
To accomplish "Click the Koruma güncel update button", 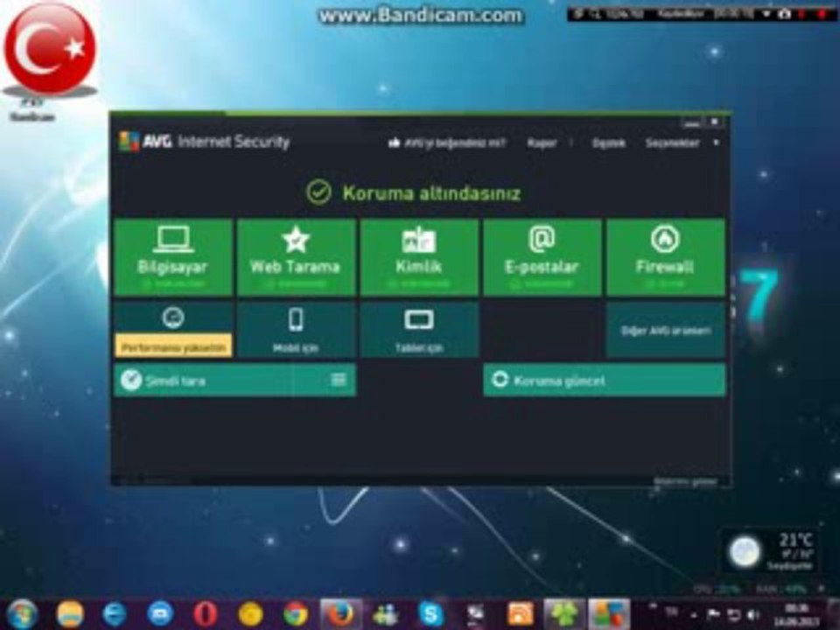I will click(x=605, y=381).
